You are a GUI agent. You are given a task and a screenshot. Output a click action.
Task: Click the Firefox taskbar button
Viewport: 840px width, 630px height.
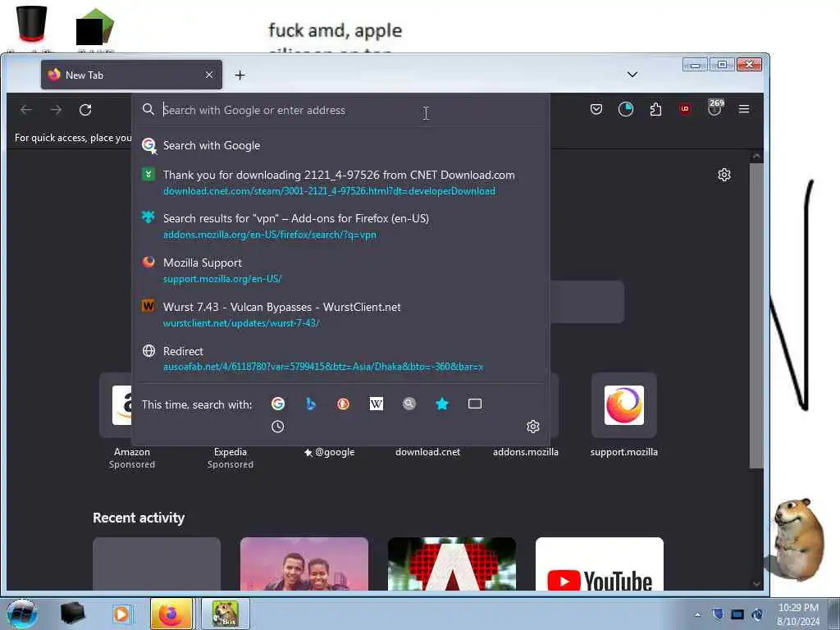(171, 614)
